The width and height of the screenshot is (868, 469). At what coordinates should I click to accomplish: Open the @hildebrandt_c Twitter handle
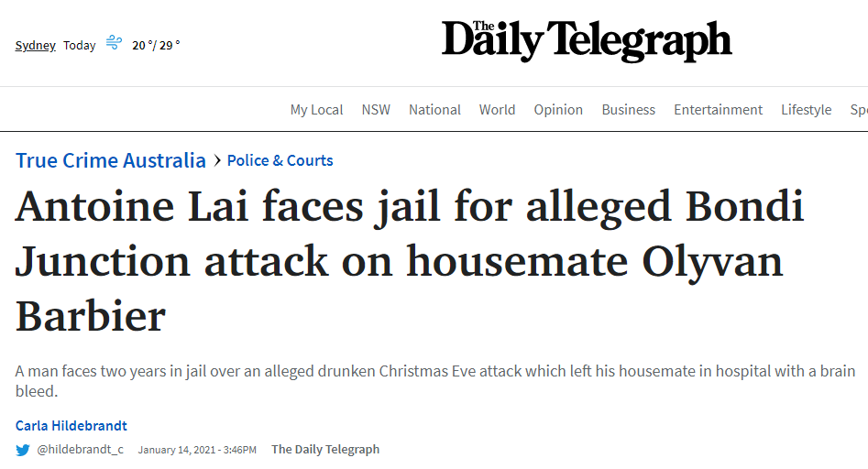(81, 450)
